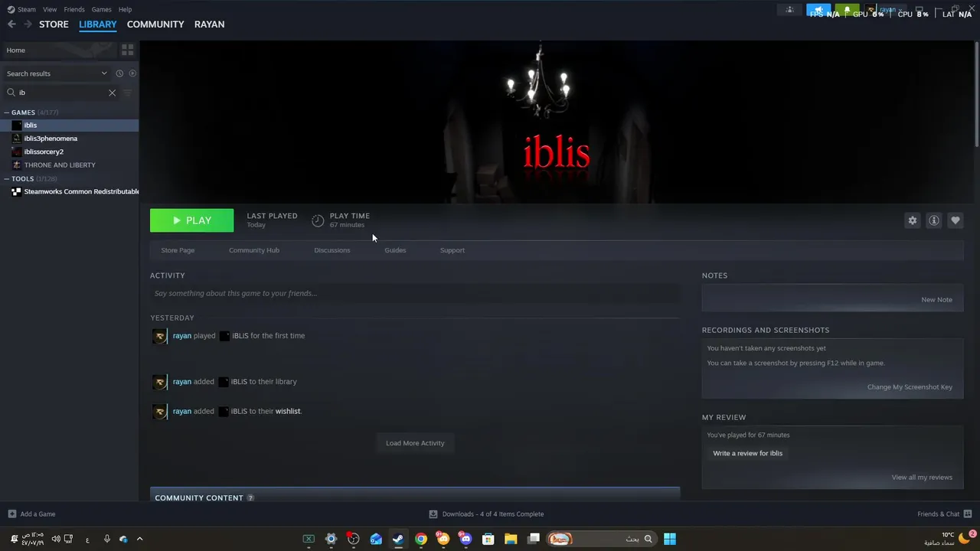This screenshot has height=551, width=980.
Task: Open the Community Hub link
Action: pos(254,250)
